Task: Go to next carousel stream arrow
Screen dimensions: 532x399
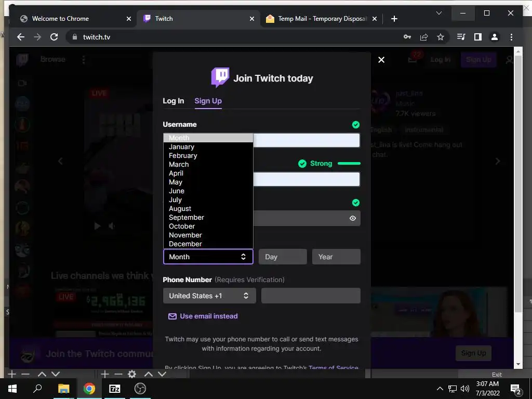Action: click(x=497, y=161)
